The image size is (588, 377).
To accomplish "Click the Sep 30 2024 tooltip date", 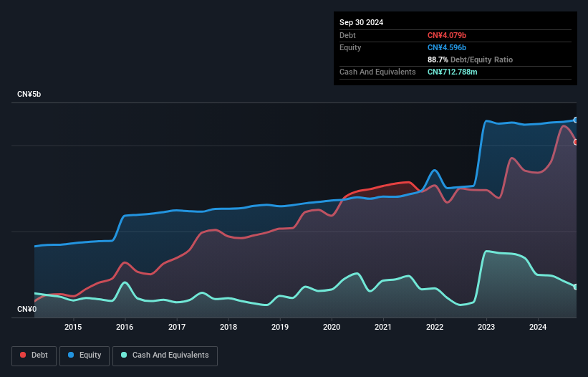I will 361,22.
